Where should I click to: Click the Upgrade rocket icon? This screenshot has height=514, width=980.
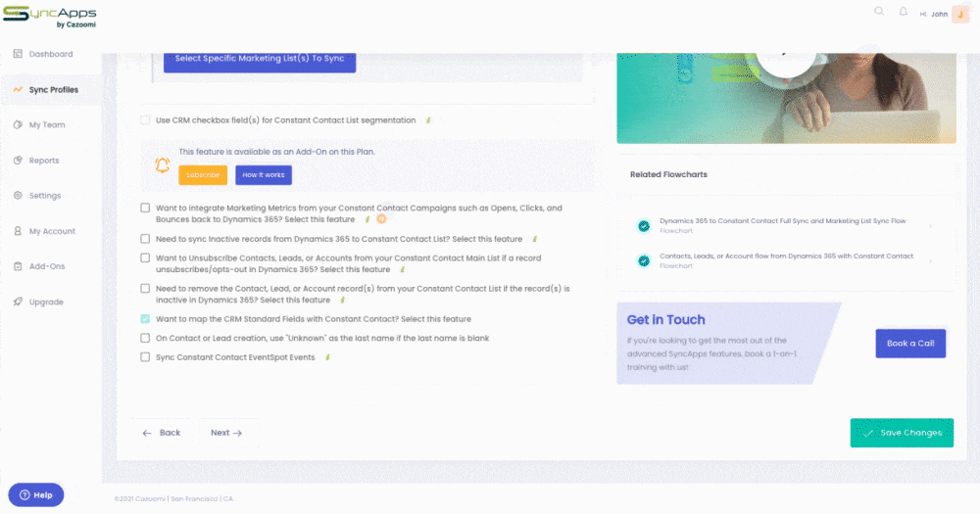(x=18, y=302)
